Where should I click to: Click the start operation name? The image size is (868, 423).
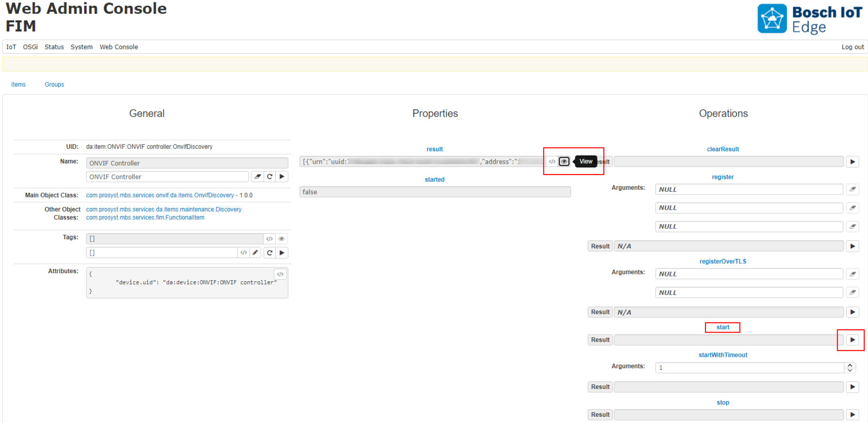pyautogui.click(x=723, y=327)
